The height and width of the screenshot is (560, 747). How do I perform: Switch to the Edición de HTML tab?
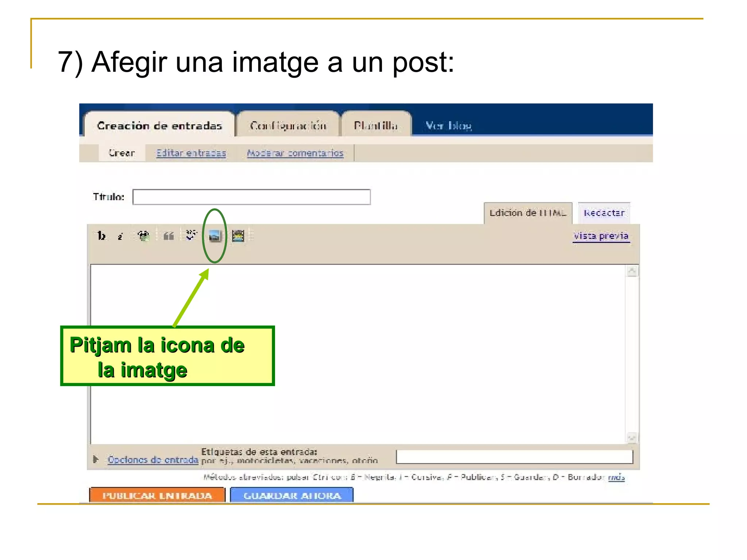(528, 213)
